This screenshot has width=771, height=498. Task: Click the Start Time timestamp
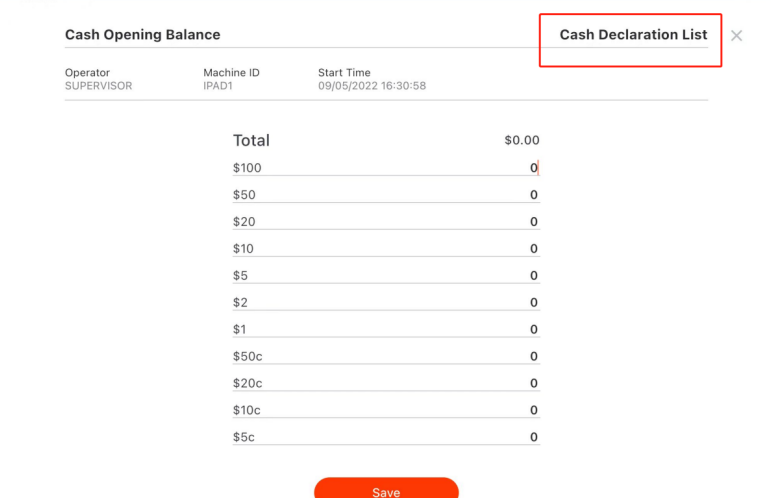[372, 86]
